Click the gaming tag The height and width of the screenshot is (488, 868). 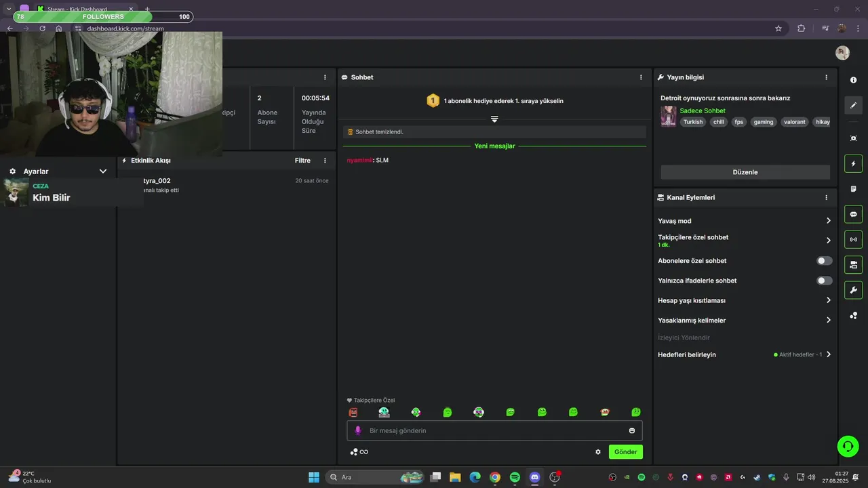pyautogui.click(x=764, y=122)
